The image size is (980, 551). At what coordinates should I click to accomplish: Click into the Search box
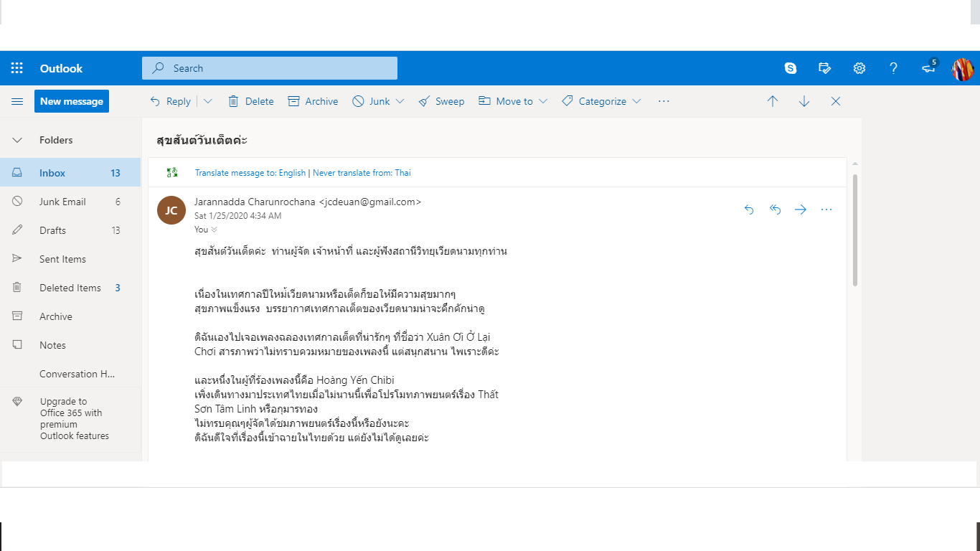[x=280, y=68]
